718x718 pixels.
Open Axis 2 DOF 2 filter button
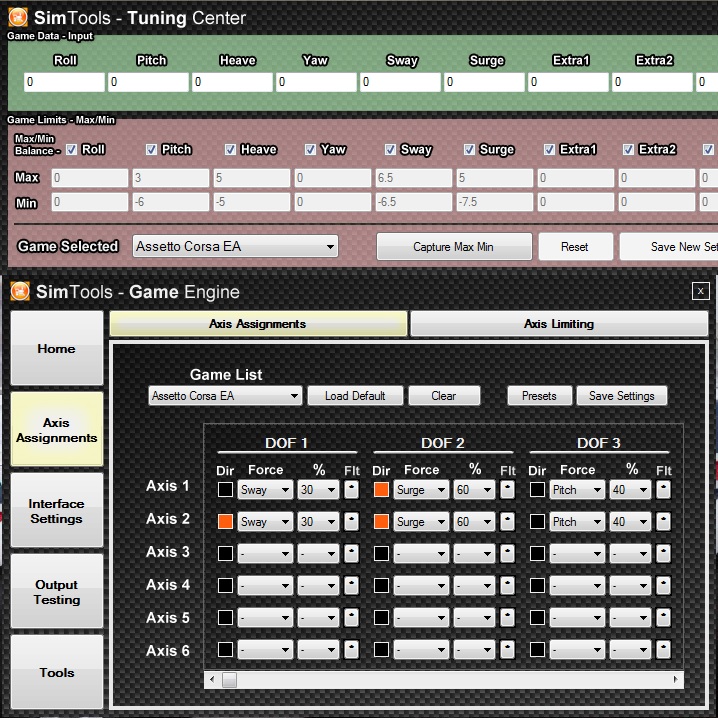point(507,522)
